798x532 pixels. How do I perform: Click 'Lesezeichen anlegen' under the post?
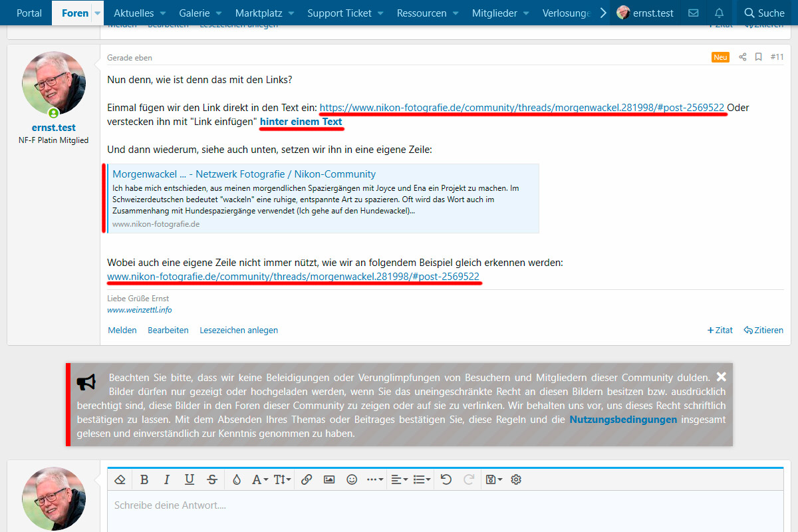(239, 330)
